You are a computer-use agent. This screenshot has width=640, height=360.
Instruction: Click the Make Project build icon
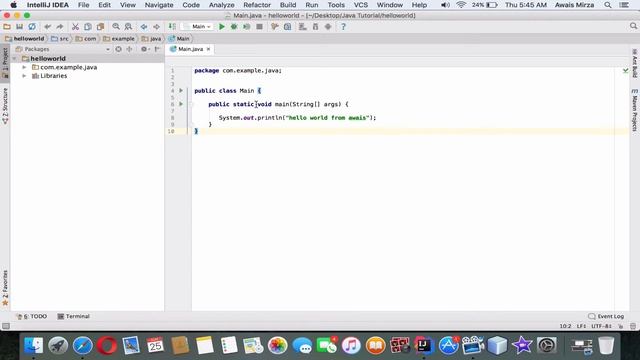[172, 27]
